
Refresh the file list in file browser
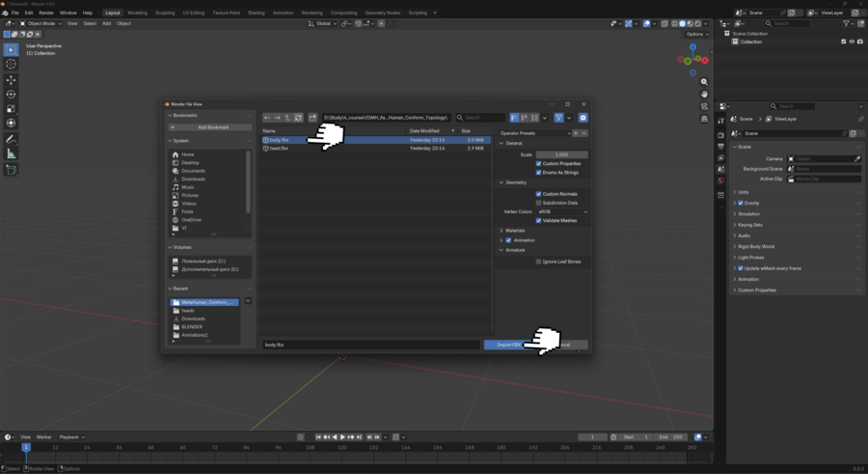[298, 118]
